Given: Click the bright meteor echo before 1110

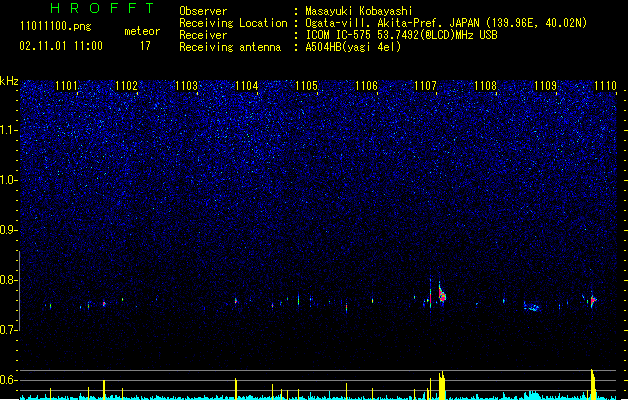Looking at the screenshot, I should coord(593,300).
